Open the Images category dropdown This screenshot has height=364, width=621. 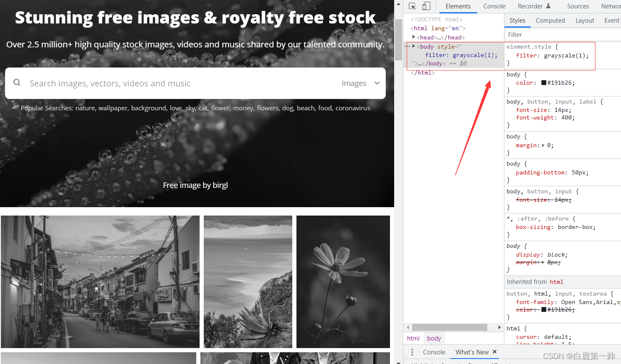click(x=361, y=83)
